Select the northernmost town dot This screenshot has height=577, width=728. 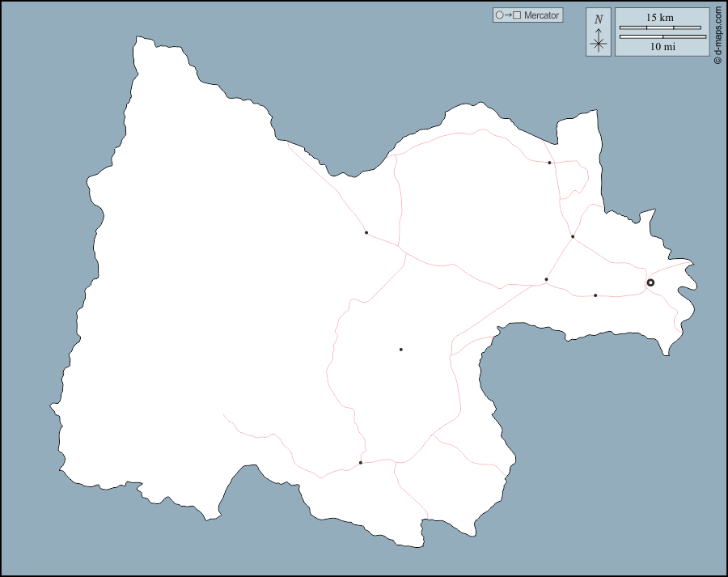pyautogui.click(x=549, y=163)
